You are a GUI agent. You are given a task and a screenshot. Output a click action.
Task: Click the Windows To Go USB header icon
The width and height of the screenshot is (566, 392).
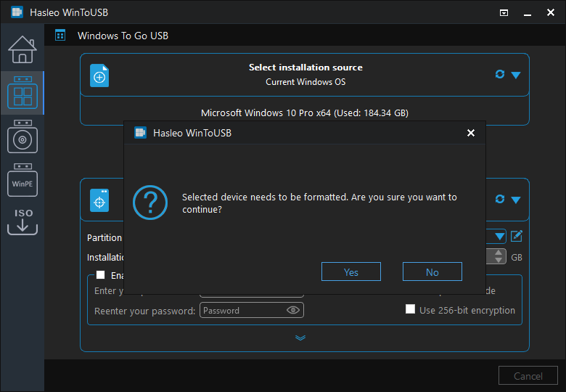pyautogui.click(x=60, y=36)
